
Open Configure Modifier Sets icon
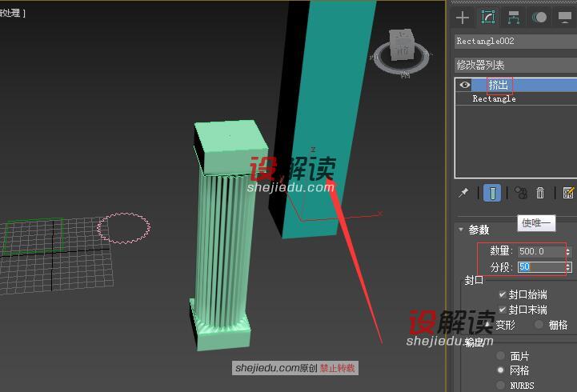pos(568,193)
